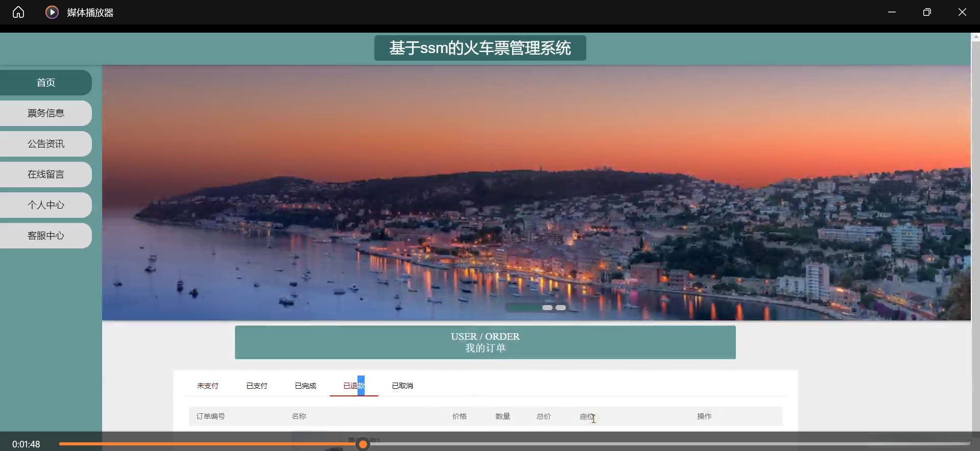980x451 pixels.
Task: Open the 首页 sidebar menu
Action: [x=46, y=83]
